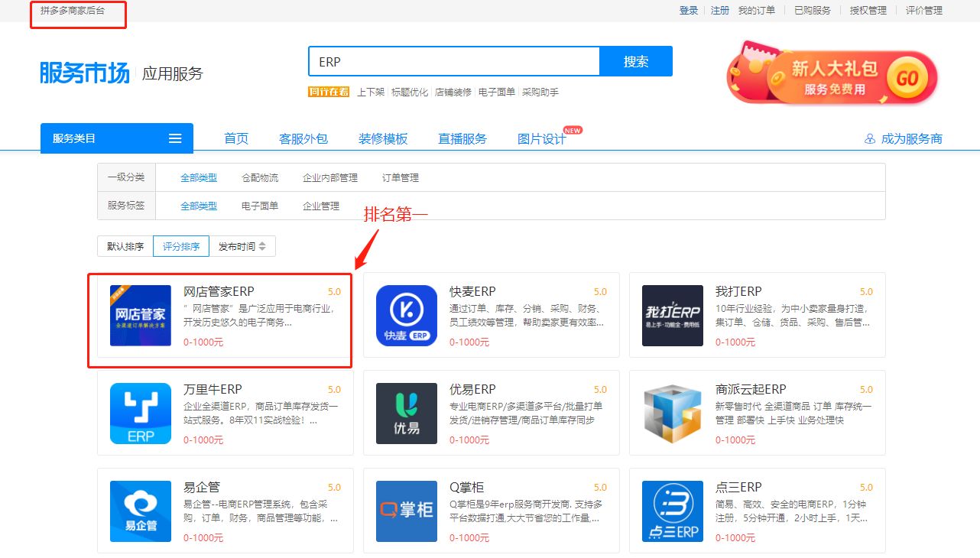This screenshot has height=558, width=980.
Task: Open 易企管 title
Action: click(202, 487)
